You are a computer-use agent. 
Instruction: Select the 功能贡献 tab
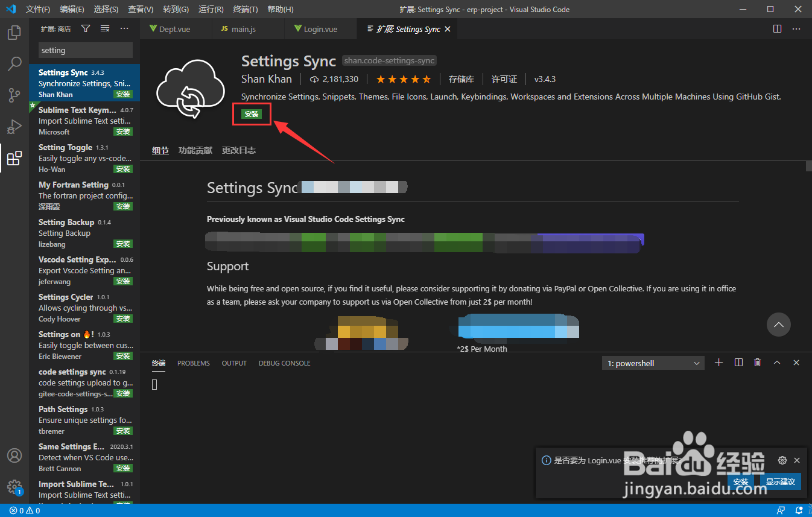coord(195,150)
